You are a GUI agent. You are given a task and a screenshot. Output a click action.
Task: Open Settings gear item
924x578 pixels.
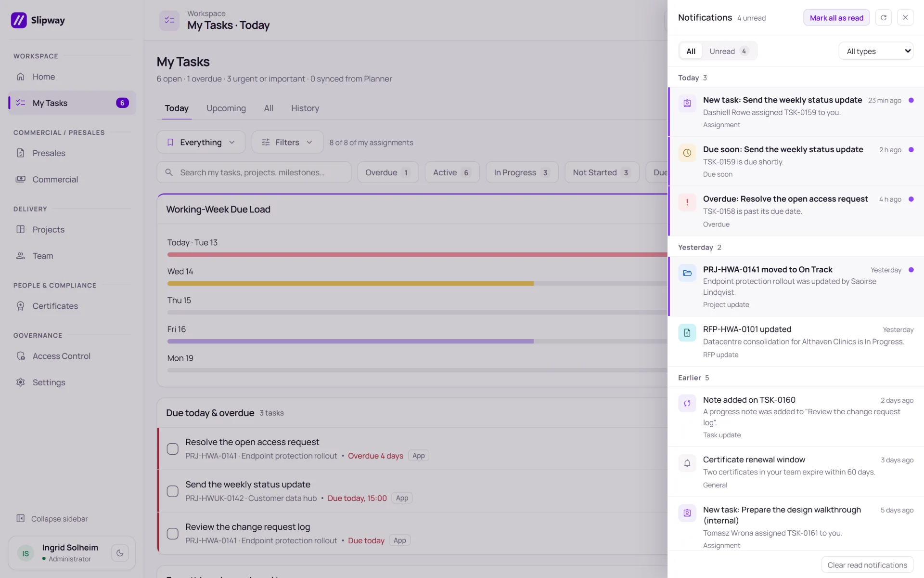pos(72,382)
